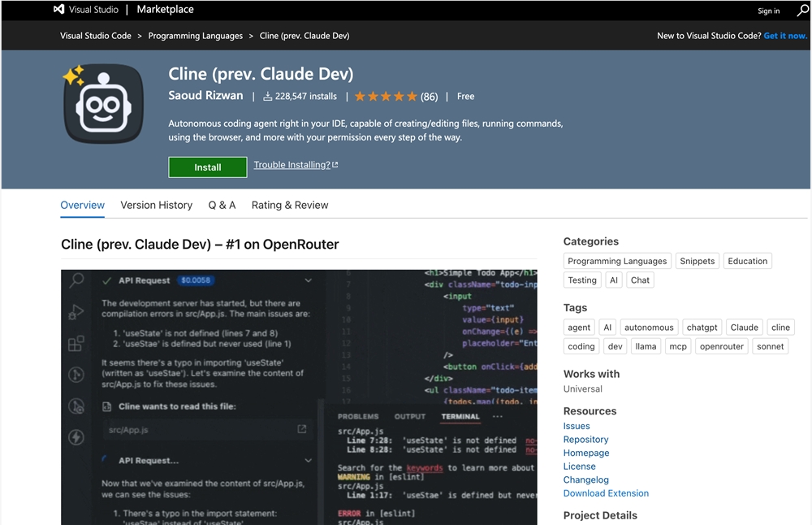Collapse the API Request $0.0058 chevron
Image resolution: width=812 pixels, height=525 pixels.
pyautogui.click(x=308, y=280)
